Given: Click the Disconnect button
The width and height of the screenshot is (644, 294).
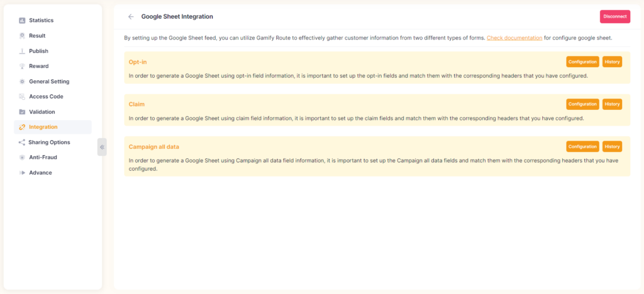Looking at the screenshot, I should (615, 16).
